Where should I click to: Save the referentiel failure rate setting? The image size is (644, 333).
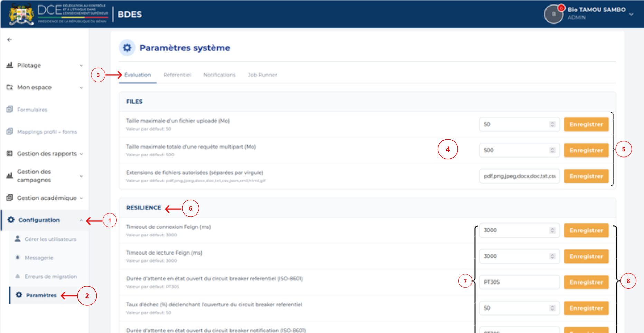586,308
